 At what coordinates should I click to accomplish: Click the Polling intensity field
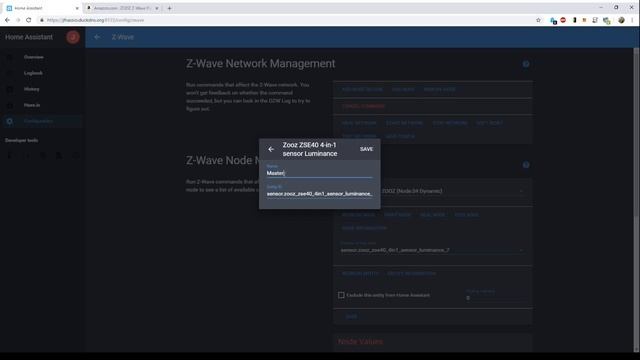(495, 298)
